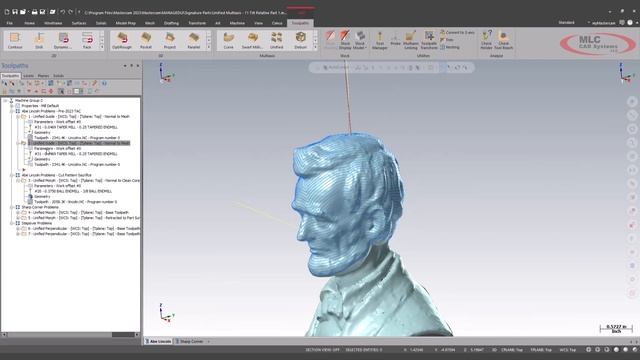Collapse Sharp Corner Problems group
The image size is (640, 360).
pos(12,207)
